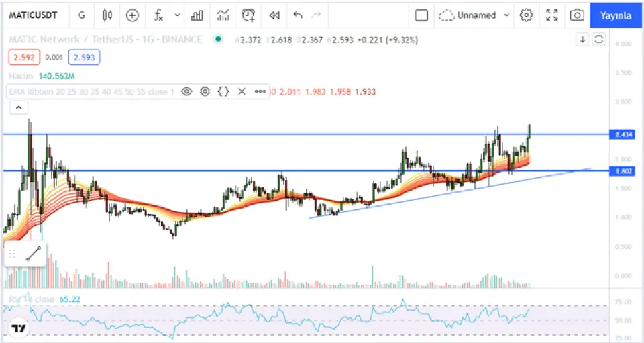Take a chart snapshot with the camera icon
Viewport: 644px width, 343px height.
[576, 15]
